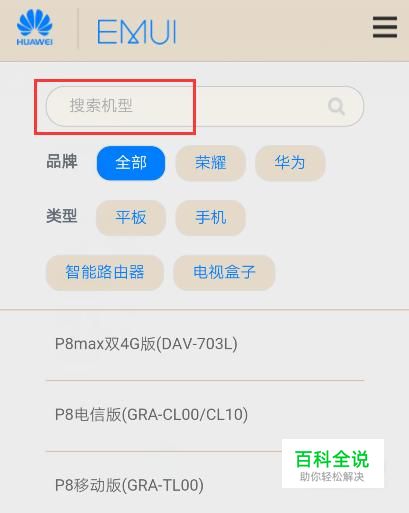Click the HUAWEI text under logo
The image size is (409, 513).
35,42
